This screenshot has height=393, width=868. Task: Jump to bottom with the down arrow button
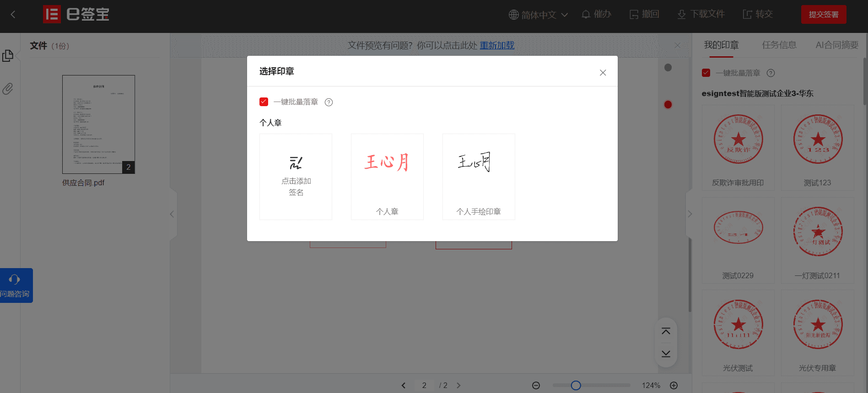click(666, 354)
